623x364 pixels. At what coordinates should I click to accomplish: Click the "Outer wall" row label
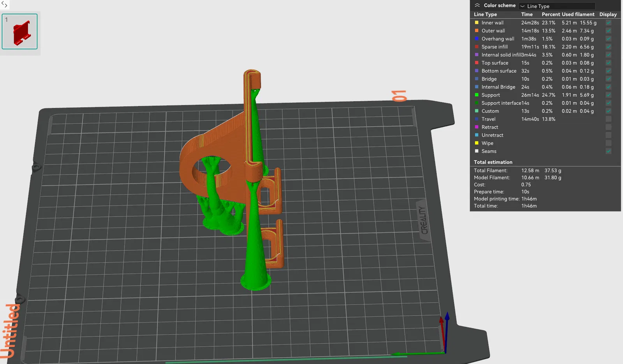click(493, 31)
